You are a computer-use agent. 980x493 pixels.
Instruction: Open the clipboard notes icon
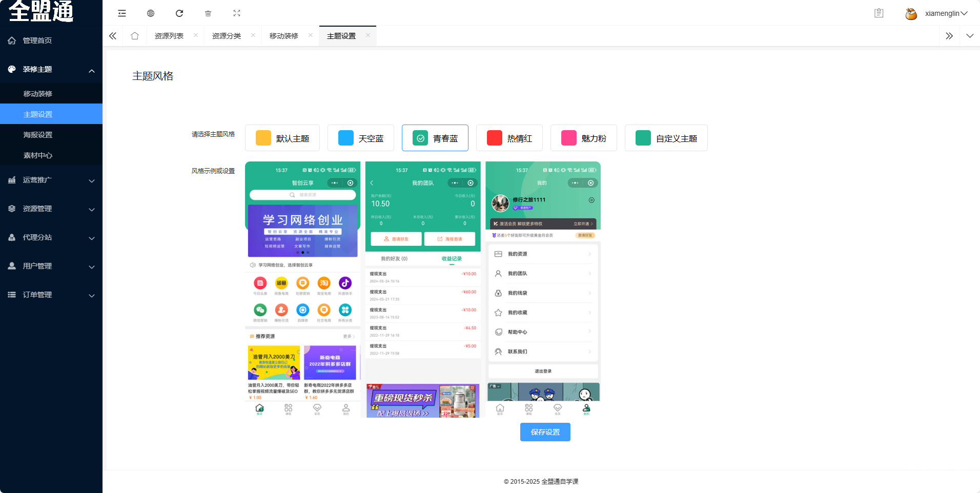[x=879, y=13]
